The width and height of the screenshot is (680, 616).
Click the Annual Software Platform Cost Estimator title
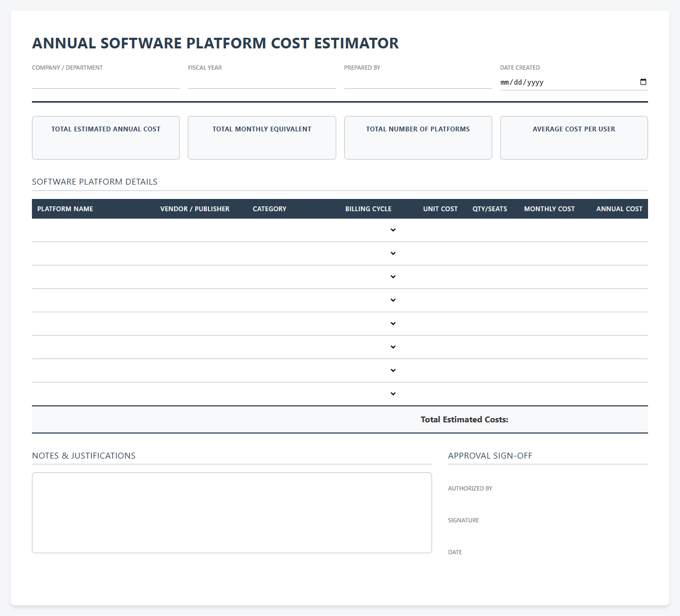pyautogui.click(x=215, y=43)
